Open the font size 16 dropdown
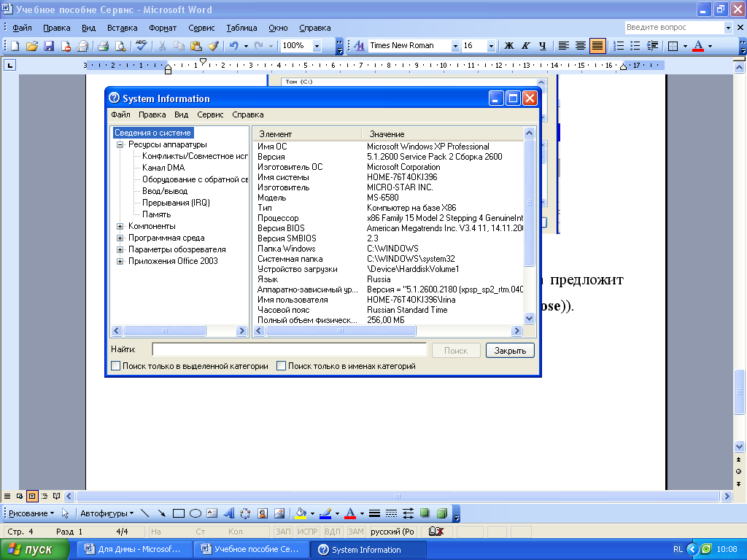The image size is (747, 560). [x=491, y=46]
